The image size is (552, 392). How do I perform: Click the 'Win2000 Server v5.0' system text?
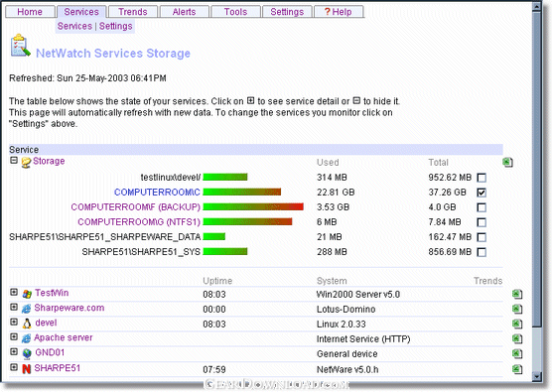(358, 294)
